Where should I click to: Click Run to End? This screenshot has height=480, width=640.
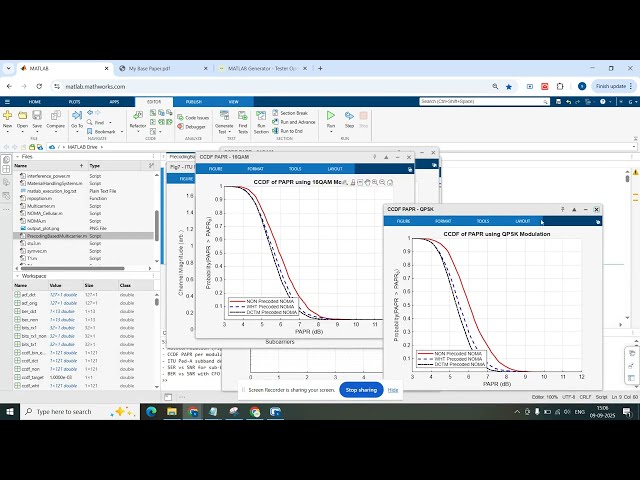tap(287, 131)
